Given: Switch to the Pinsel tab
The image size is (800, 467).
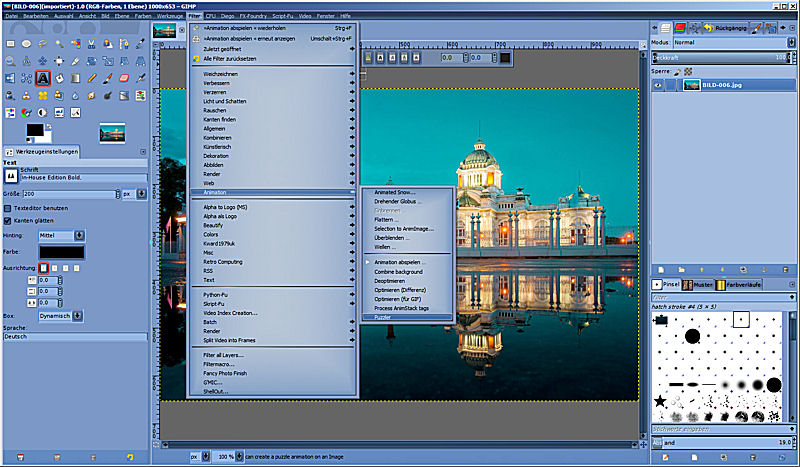Looking at the screenshot, I should 666,285.
